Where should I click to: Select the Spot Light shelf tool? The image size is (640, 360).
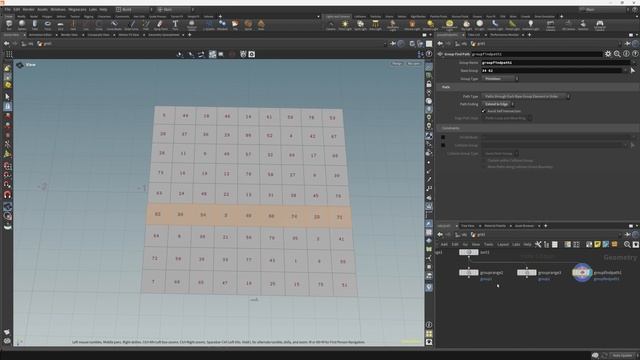coord(360,25)
